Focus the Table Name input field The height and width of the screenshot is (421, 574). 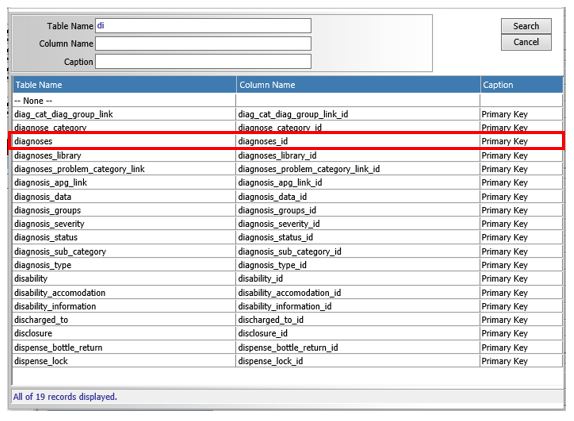(x=203, y=26)
